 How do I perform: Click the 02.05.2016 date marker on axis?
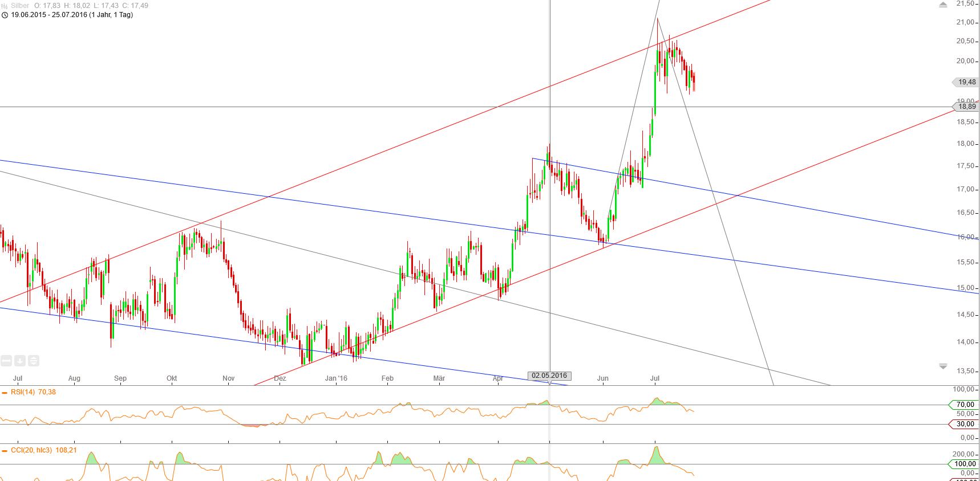pyautogui.click(x=549, y=376)
